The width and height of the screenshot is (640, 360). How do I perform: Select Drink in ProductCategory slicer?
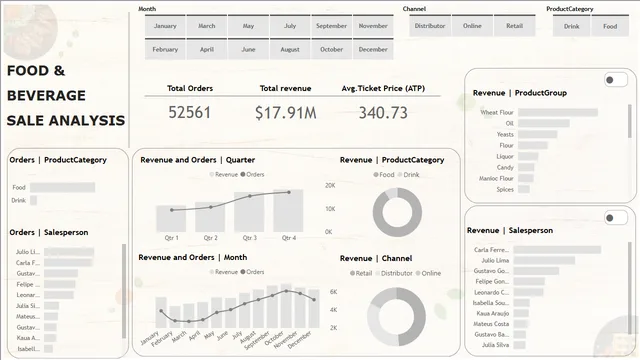pyautogui.click(x=571, y=27)
